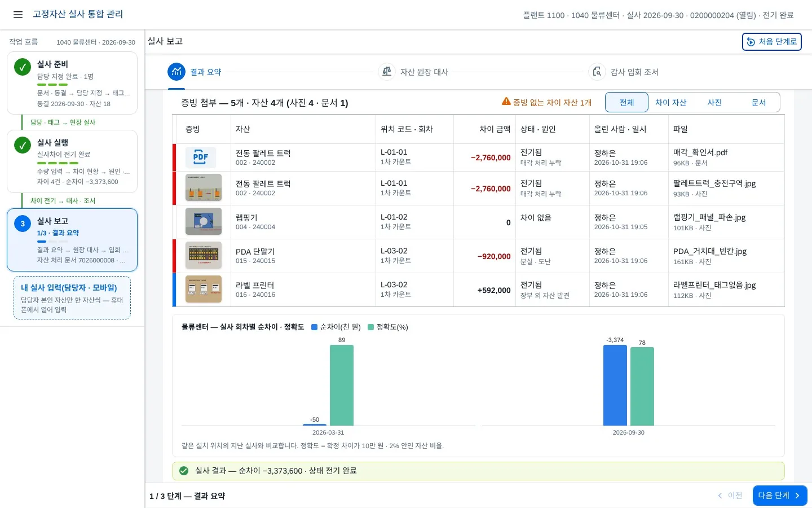Click the 담당 · 태그 → 현장 실사 connector label
812x508 pixels.
point(63,122)
